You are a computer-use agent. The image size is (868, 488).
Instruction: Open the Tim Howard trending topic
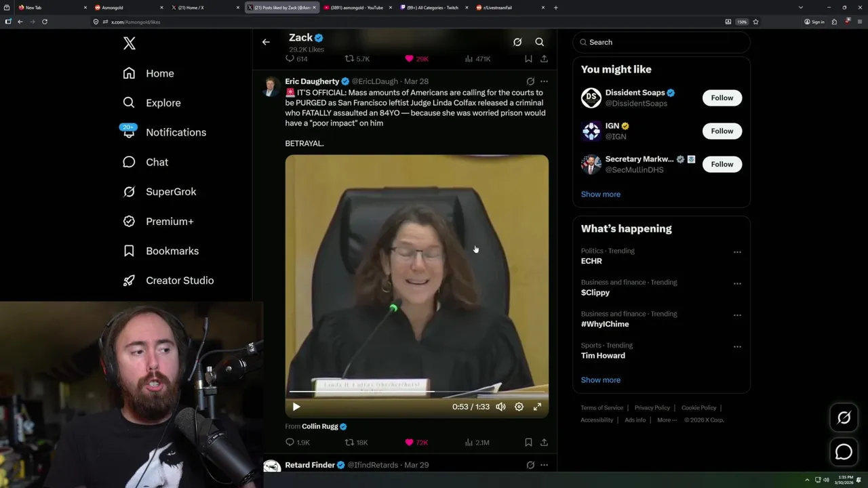pyautogui.click(x=603, y=356)
